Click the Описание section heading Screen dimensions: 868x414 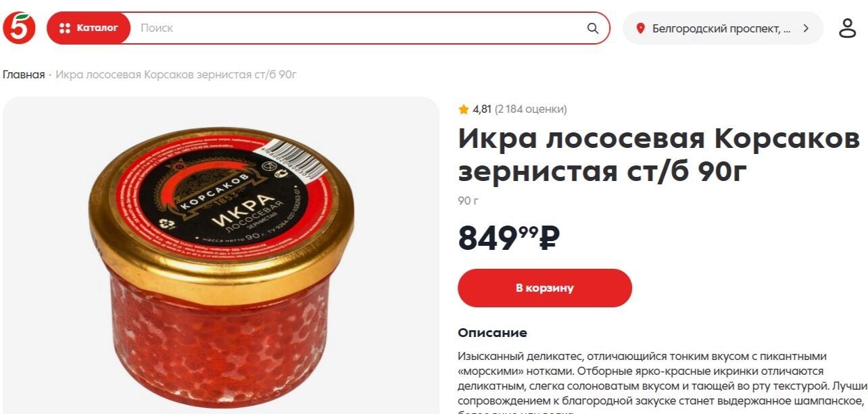pos(492,332)
